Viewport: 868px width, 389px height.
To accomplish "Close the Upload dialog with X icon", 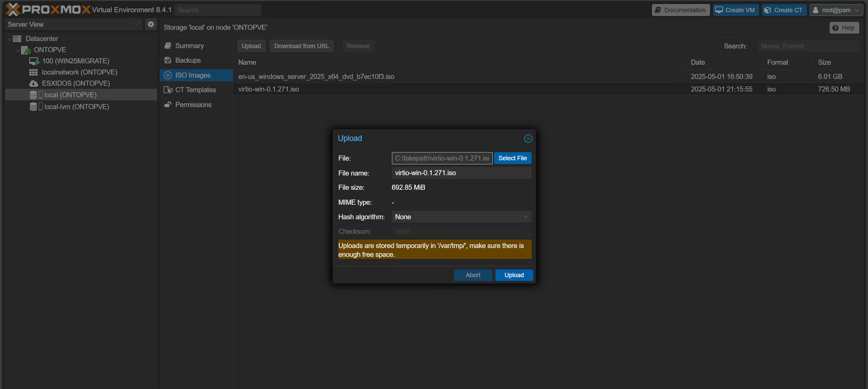I will [x=528, y=139].
